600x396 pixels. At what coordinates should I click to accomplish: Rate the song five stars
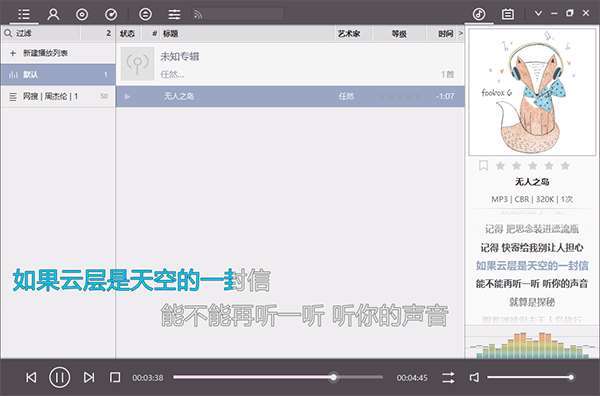coord(565,166)
